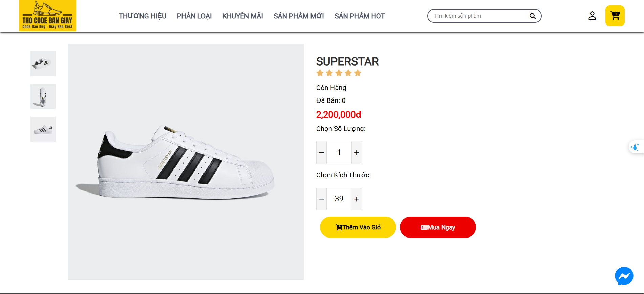Decrease the quantity with minus
The image size is (644, 294).
(x=322, y=153)
